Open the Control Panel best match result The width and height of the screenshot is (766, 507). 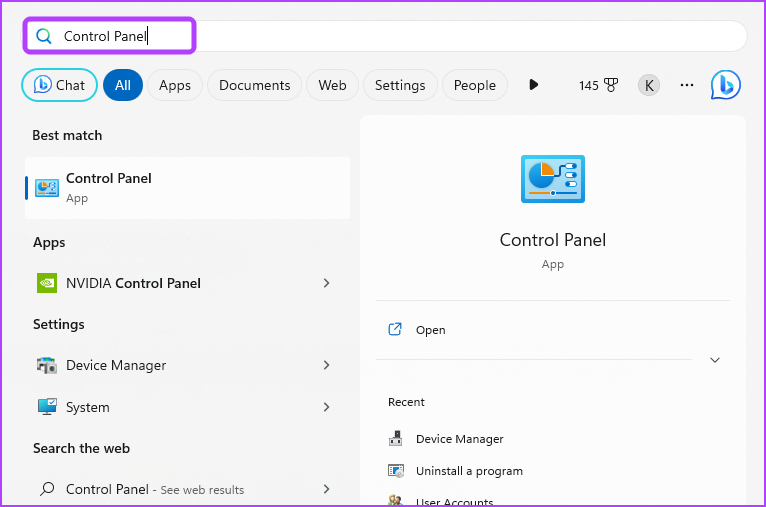(x=188, y=188)
